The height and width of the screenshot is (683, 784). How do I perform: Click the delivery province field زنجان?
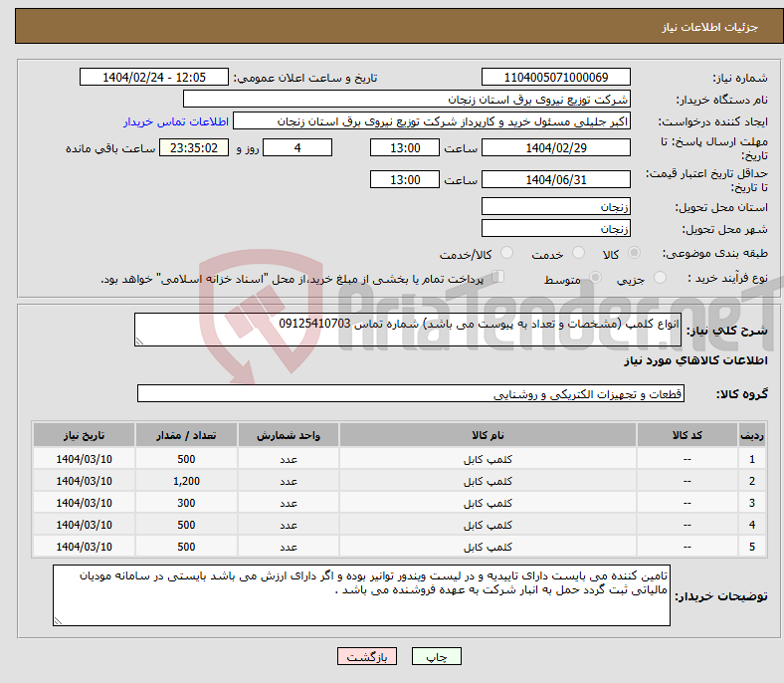point(555,206)
